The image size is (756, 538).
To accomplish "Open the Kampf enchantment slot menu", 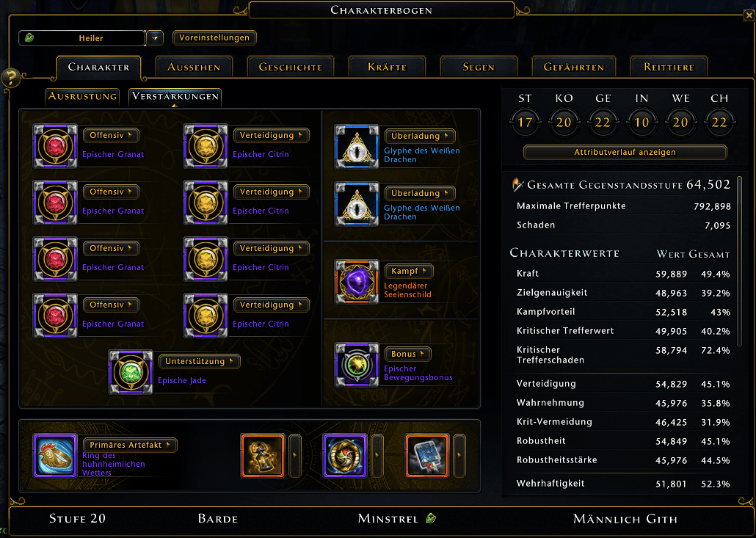I will (x=409, y=271).
